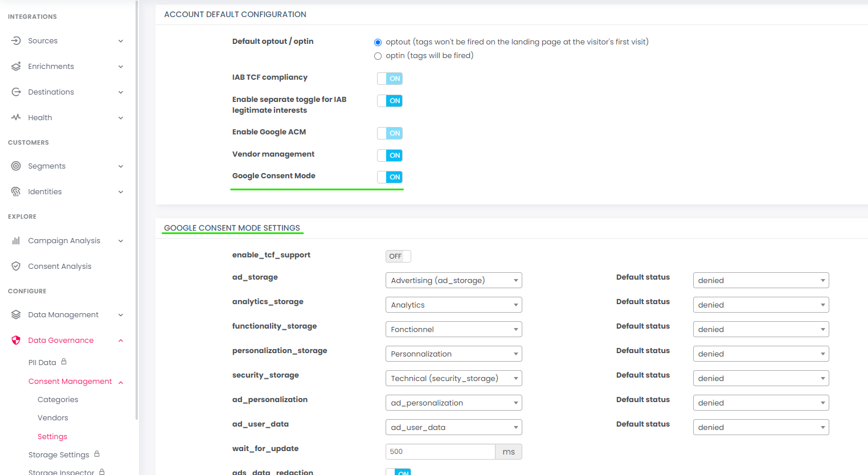Turn off the Vendor management toggle

click(390, 155)
